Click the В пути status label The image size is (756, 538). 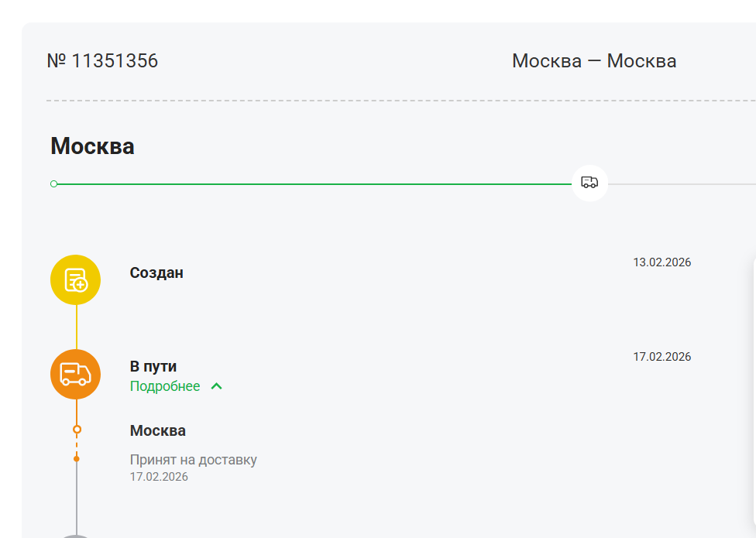(x=153, y=367)
